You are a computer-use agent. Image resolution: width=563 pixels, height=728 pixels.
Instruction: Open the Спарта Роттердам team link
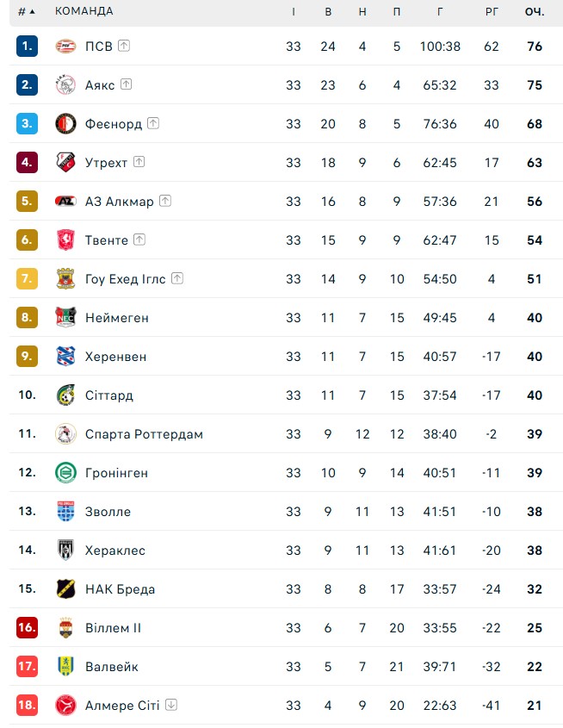coord(144,434)
